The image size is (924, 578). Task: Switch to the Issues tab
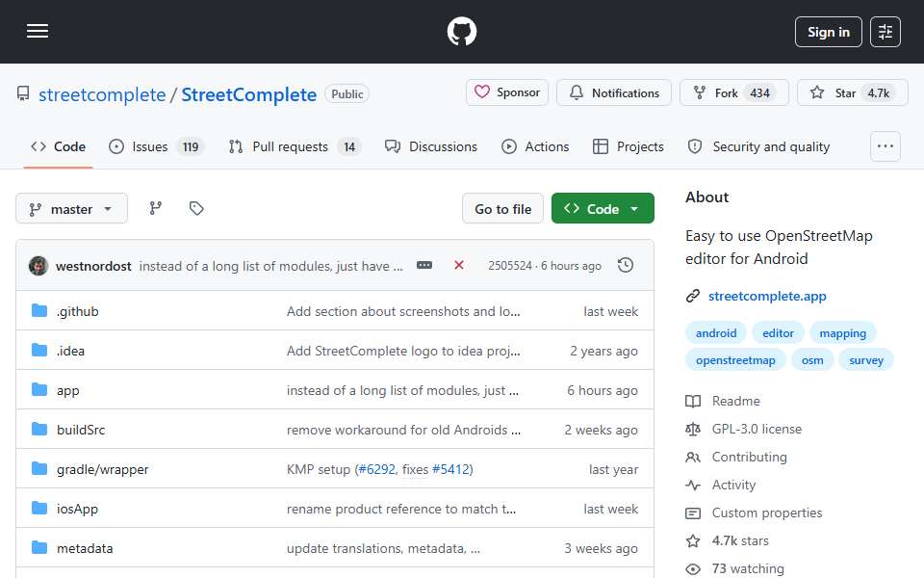click(x=156, y=146)
